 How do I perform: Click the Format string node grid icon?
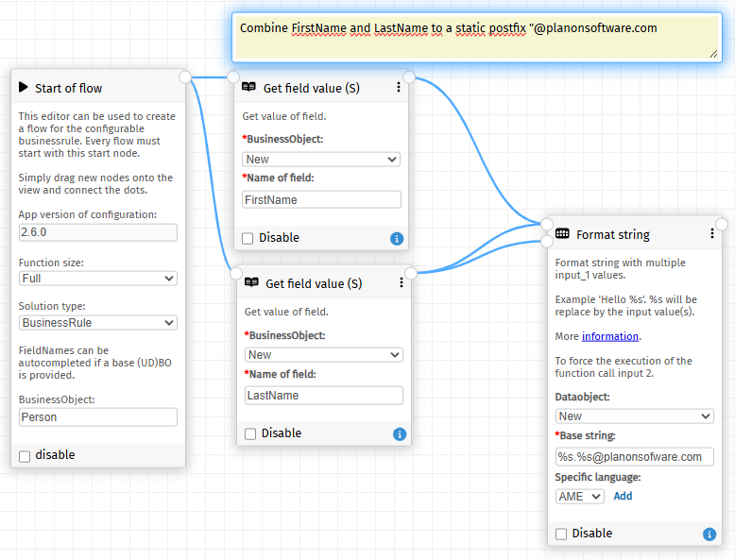[562, 233]
